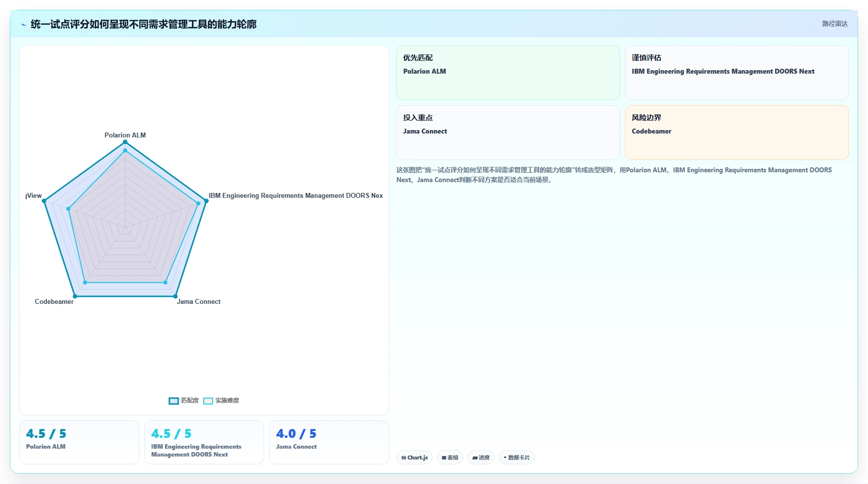Click the 4.5 / 5 score above IBM Engineering
The height and width of the screenshot is (484, 868).
[171, 434]
